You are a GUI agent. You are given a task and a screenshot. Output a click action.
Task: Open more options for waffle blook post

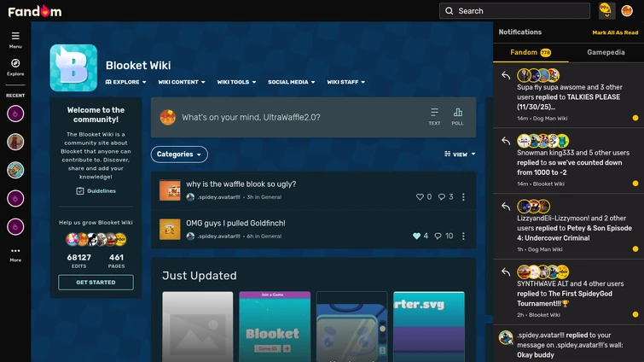pyautogui.click(x=463, y=197)
